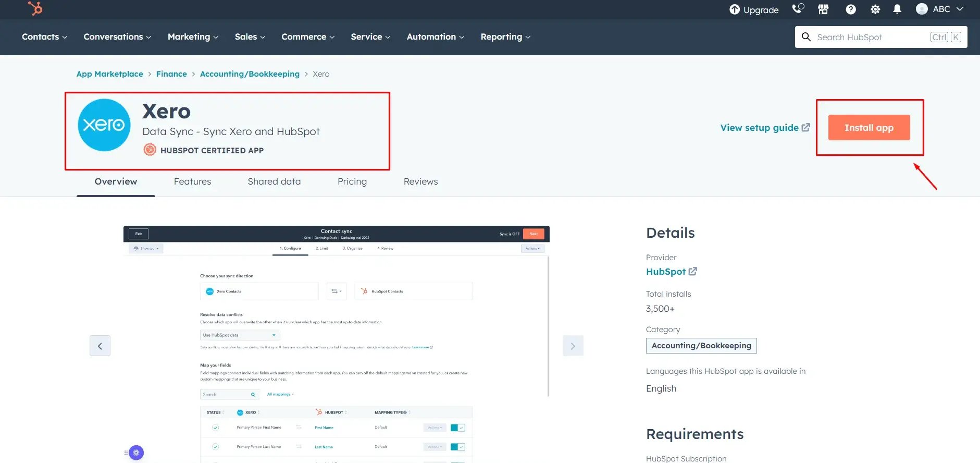
Task: Open the Reporting menu
Action: click(505, 36)
